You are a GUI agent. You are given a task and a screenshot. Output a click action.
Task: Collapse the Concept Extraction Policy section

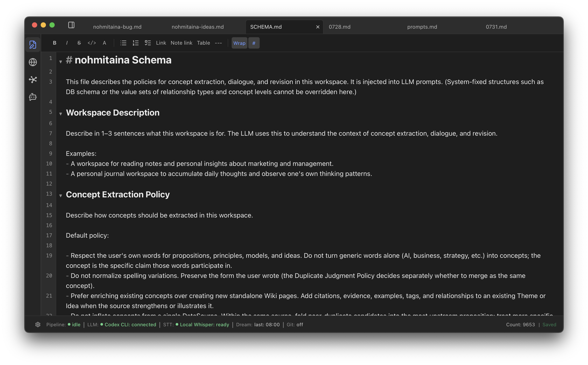click(x=61, y=196)
